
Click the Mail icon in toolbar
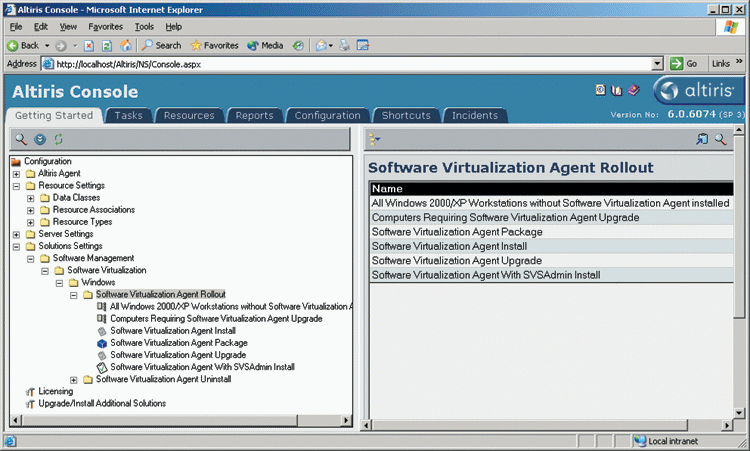pos(321,45)
